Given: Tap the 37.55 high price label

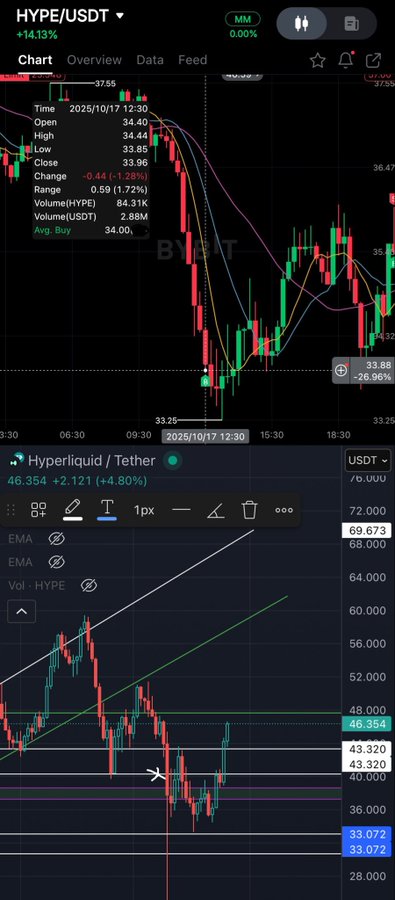Looking at the screenshot, I should (x=106, y=83).
